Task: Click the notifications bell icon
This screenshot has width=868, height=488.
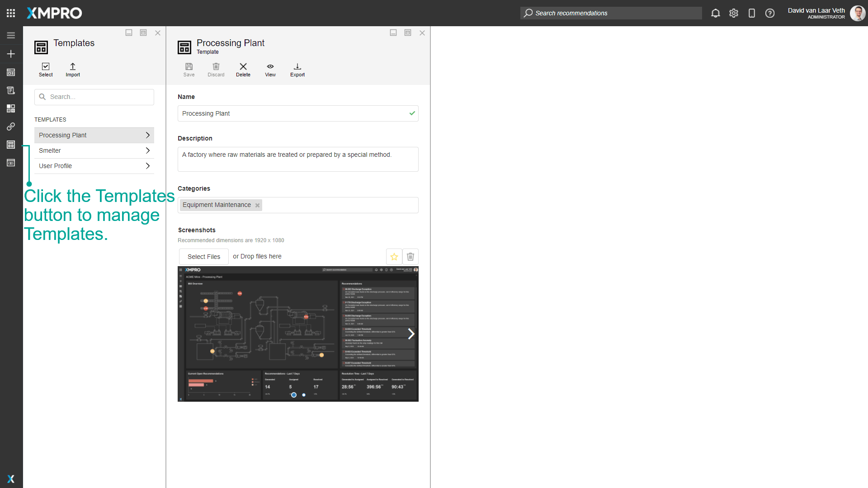Action: (x=716, y=13)
